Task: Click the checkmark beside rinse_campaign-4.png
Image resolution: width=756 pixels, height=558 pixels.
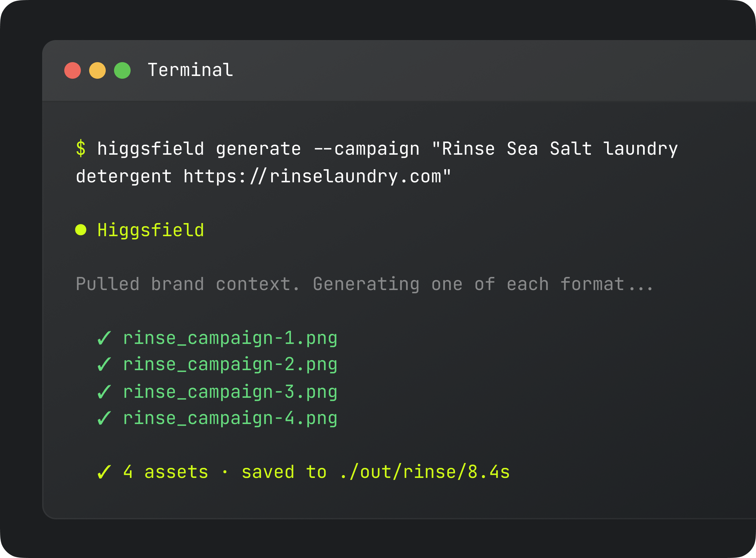Action: 104,418
